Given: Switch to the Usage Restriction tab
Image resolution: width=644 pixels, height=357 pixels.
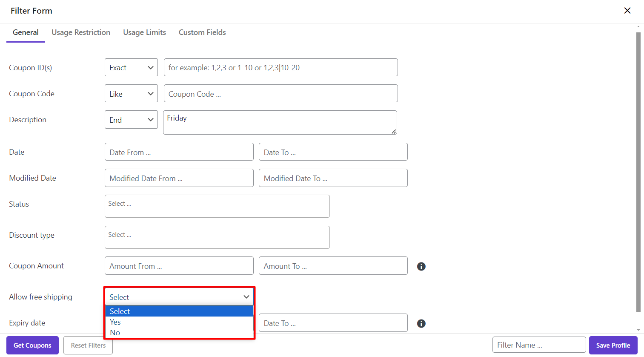Looking at the screenshot, I should point(81,32).
